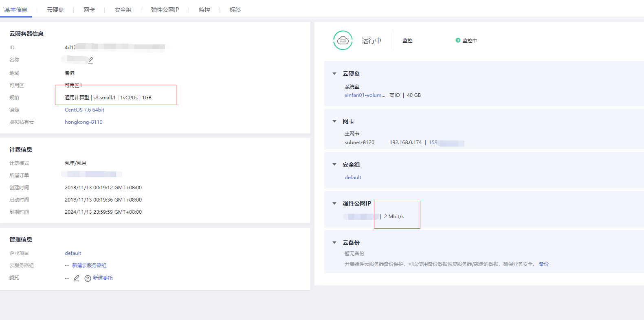This screenshot has height=320, width=644.
Task: Open the default enterprise project link
Action: pyautogui.click(x=73, y=253)
